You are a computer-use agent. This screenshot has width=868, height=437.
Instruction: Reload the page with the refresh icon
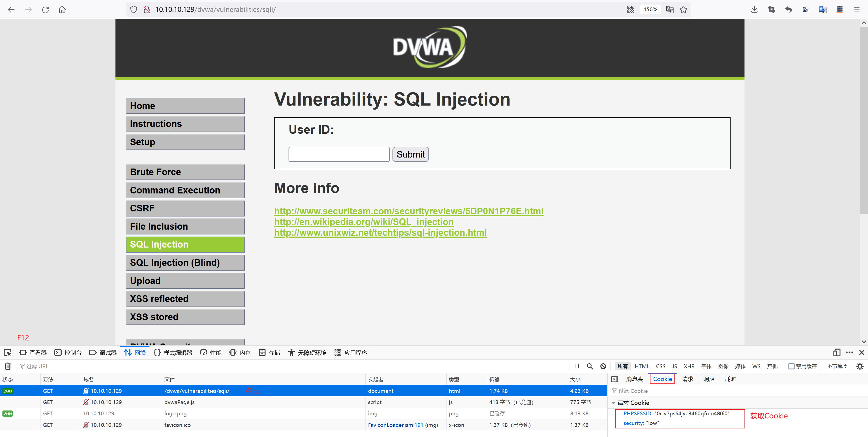pos(46,10)
